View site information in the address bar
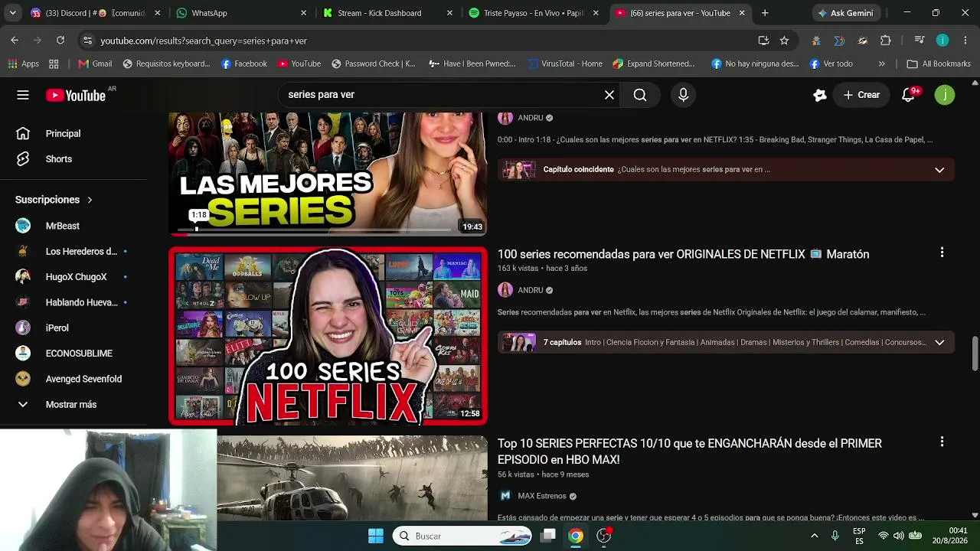Image resolution: width=980 pixels, height=551 pixels. pyautogui.click(x=87, y=41)
